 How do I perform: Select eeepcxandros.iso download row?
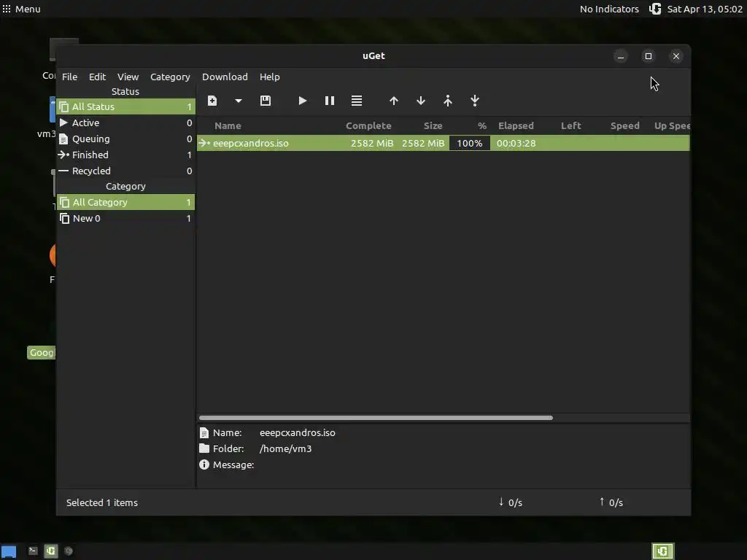(x=443, y=143)
